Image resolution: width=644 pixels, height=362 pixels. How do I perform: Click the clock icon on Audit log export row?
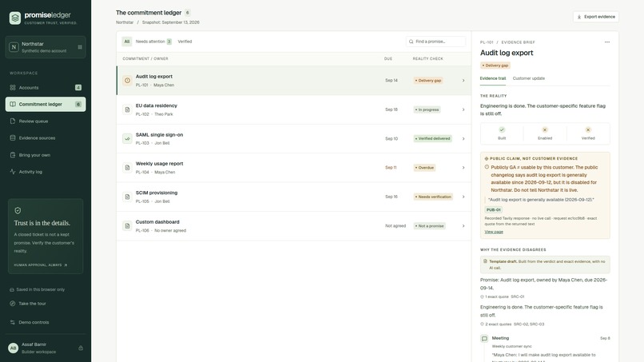tap(127, 81)
